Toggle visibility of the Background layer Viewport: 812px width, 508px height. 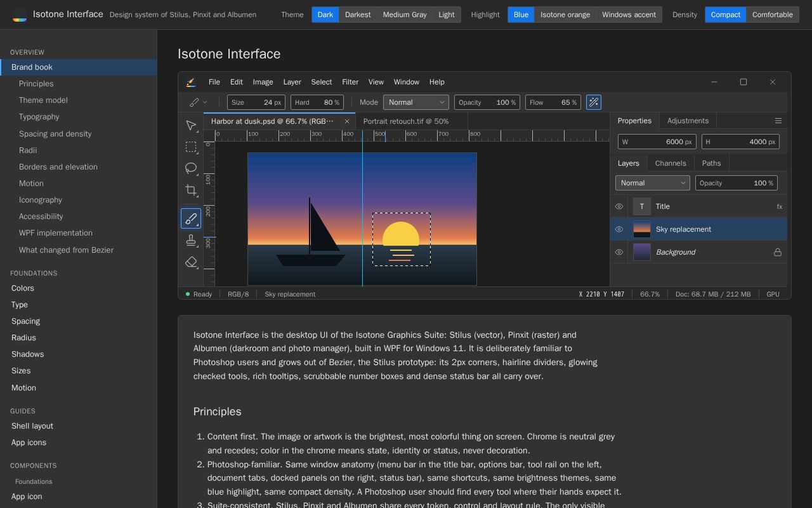[x=619, y=252]
